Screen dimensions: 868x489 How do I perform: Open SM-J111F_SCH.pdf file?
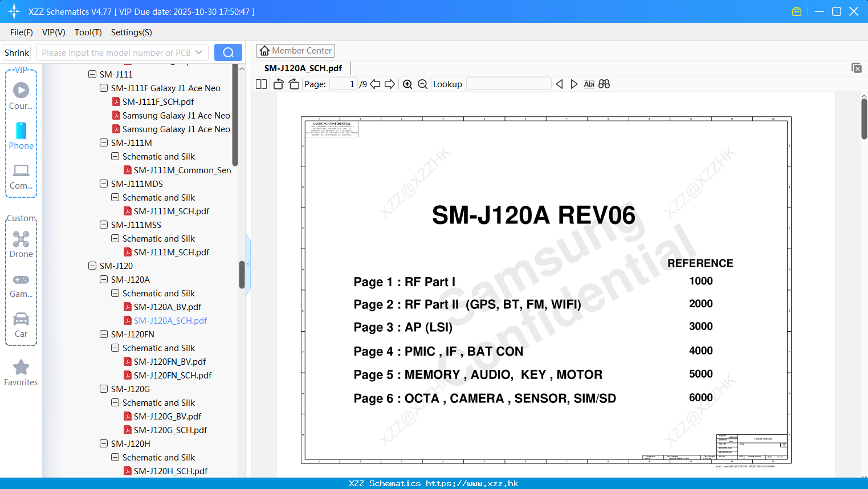click(158, 101)
